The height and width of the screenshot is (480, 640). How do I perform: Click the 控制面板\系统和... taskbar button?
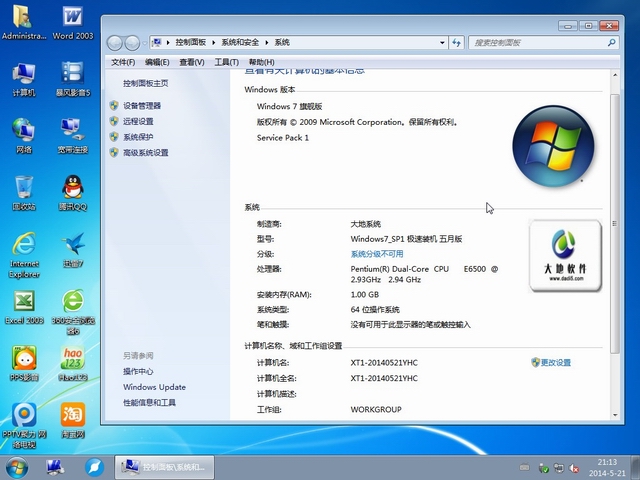point(164,467)
